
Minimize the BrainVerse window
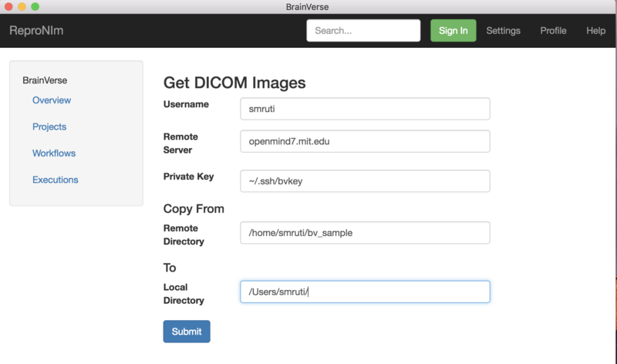pos(22,6)
